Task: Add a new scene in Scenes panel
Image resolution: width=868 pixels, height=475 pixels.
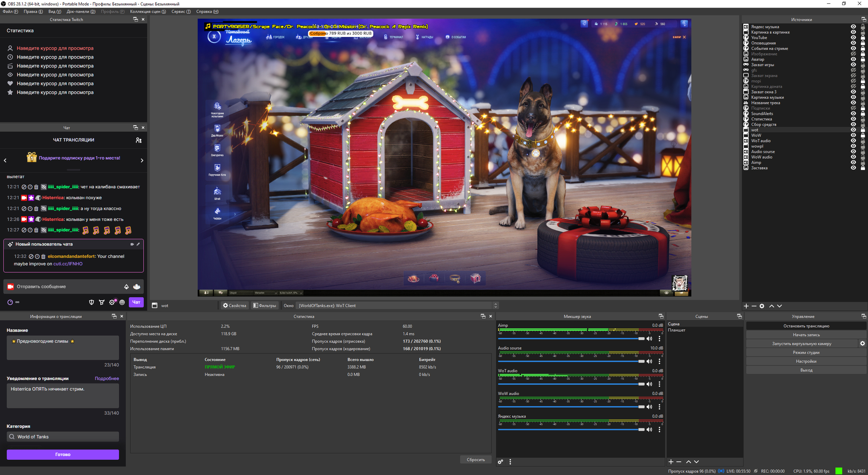Action: (x=671, y=462)
